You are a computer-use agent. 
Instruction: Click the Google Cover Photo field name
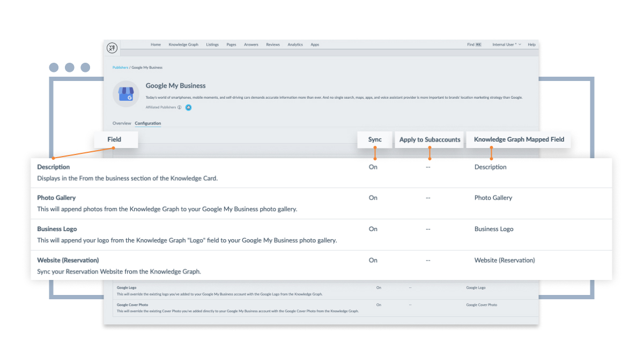coord(132,305)
